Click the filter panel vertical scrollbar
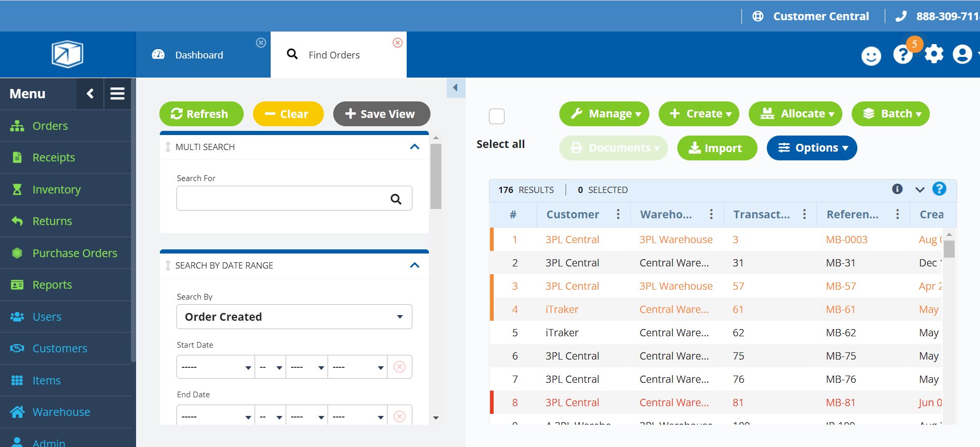The width and height of the screenshot is (980, 447). [x=436, y=176]
